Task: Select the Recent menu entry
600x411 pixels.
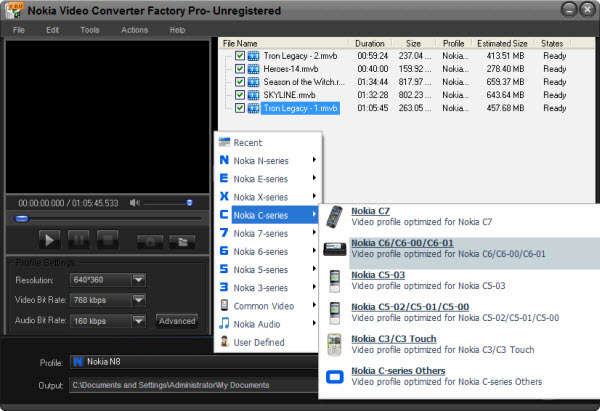Action: (x=268, y=142)
